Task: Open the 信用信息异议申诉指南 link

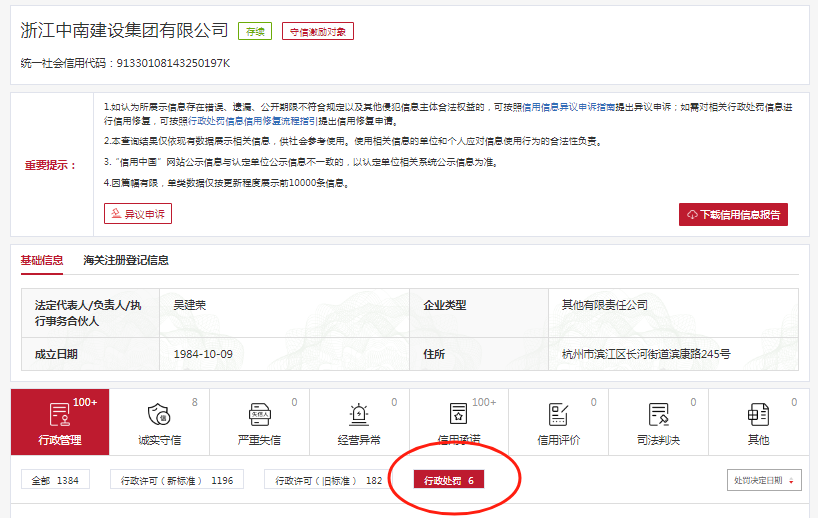Action: pyautogui.click(x=569, y=107)
